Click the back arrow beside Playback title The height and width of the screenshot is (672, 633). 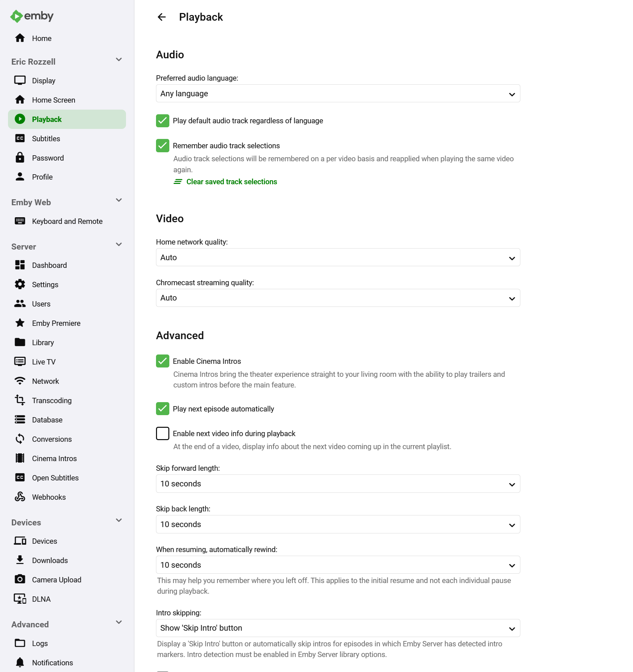tap(162, 17)
